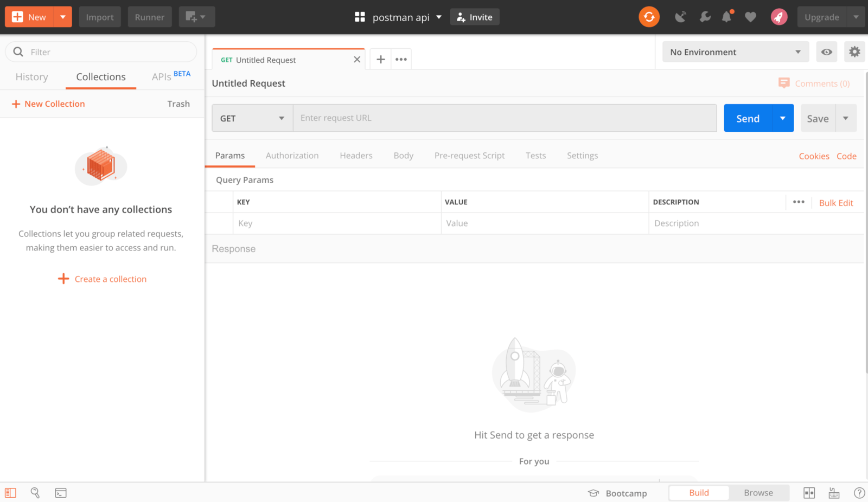Send the request
This screenshot has width=868, height=502.
tap(747, 118)
